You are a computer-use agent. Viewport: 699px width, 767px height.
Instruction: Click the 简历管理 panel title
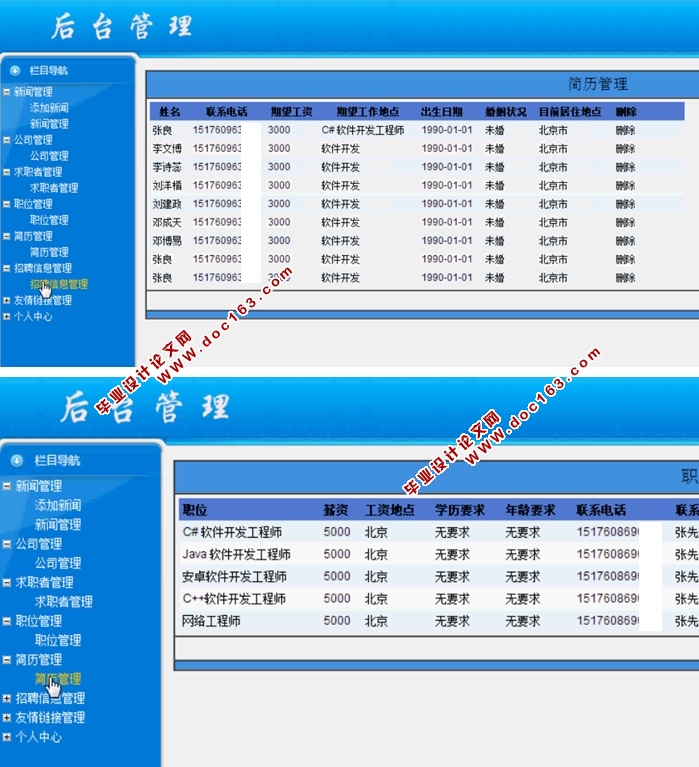598,84
